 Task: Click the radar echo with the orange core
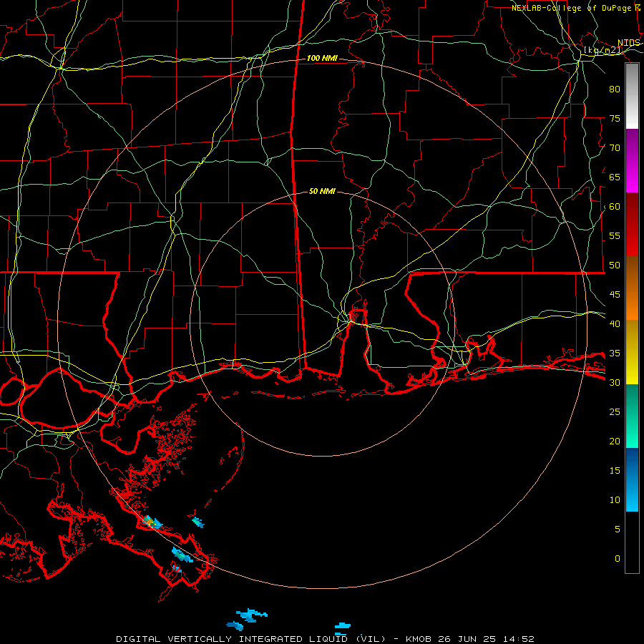click(152, 522)
